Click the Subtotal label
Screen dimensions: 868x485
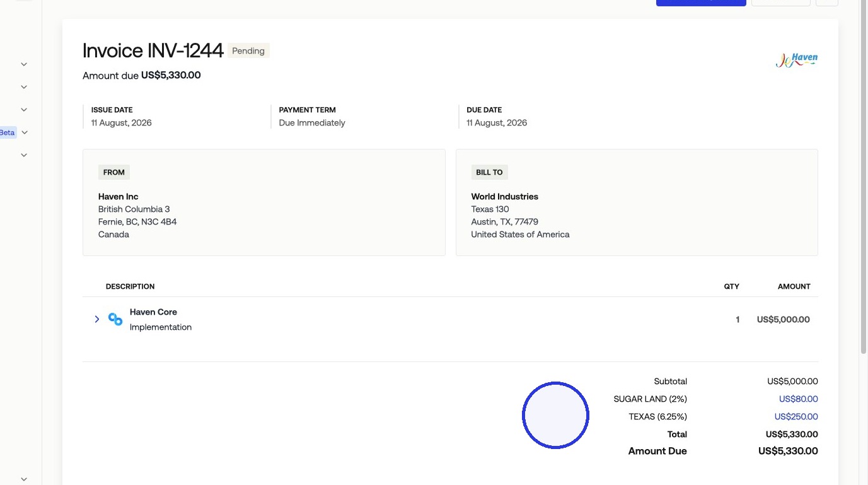671,381
